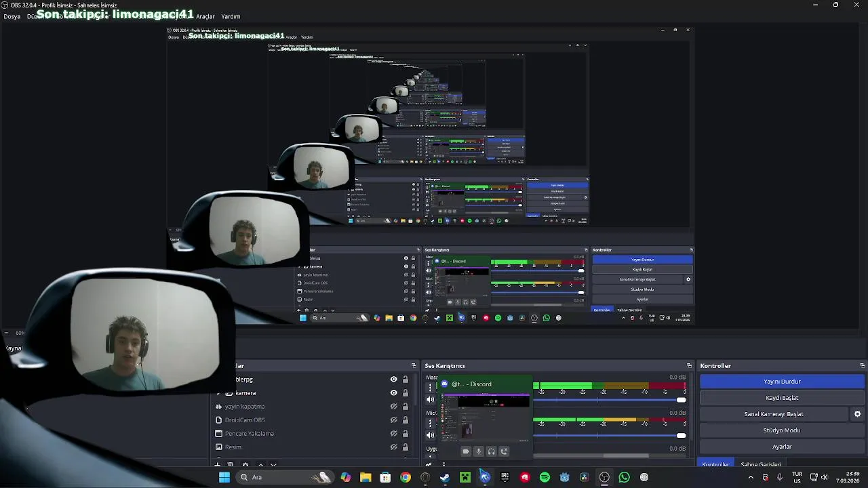Open the Araçlar menu
This screenshot has height=488, width=868.
205,16
